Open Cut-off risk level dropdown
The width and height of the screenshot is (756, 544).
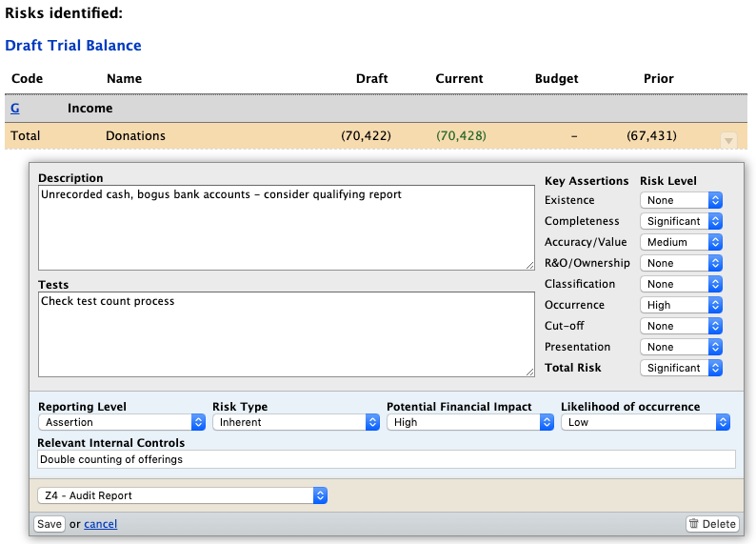[x=681, y=326]
